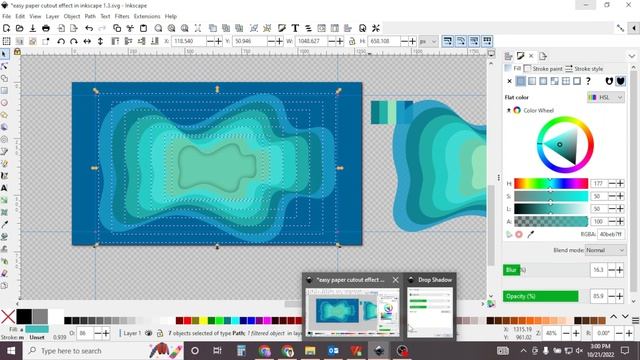Open the HSL color mode dropdown
Viewport: 640px width, 360px height.
(x=606, y=97)
